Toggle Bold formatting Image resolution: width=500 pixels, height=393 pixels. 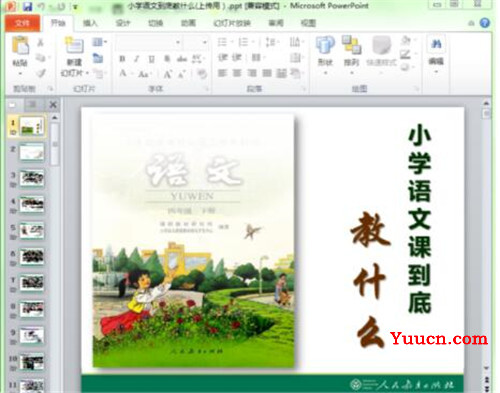coord(122,59)
